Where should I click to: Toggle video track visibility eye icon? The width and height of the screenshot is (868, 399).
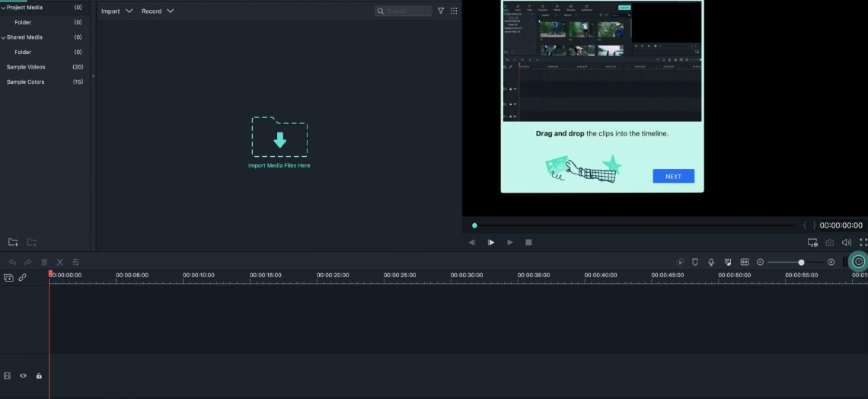click(24, 375)
